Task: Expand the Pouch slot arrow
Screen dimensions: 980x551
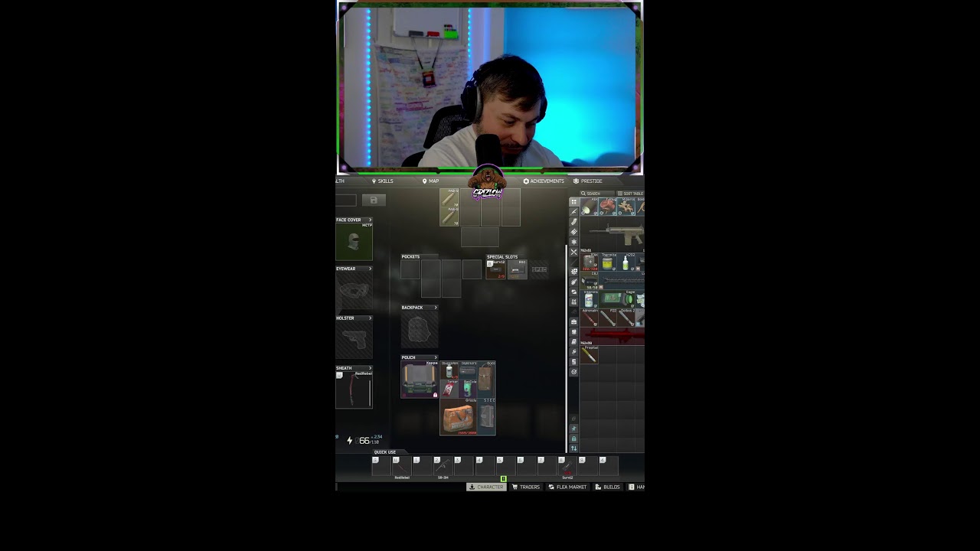Action: [436, 357]
